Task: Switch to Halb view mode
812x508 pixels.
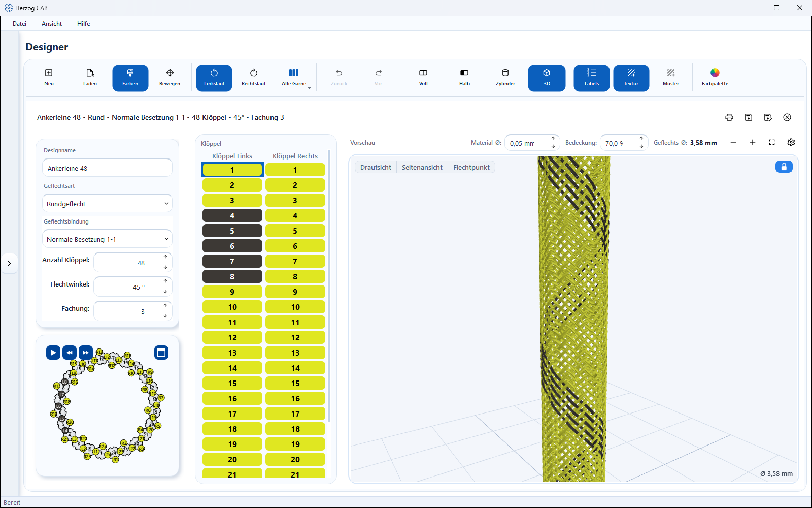Action: (x=464, y=78)
